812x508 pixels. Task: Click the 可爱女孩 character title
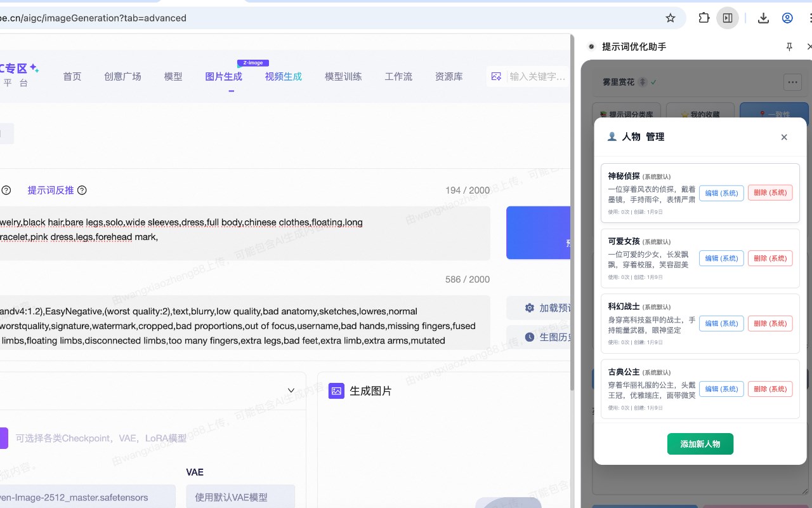point(624,241)
